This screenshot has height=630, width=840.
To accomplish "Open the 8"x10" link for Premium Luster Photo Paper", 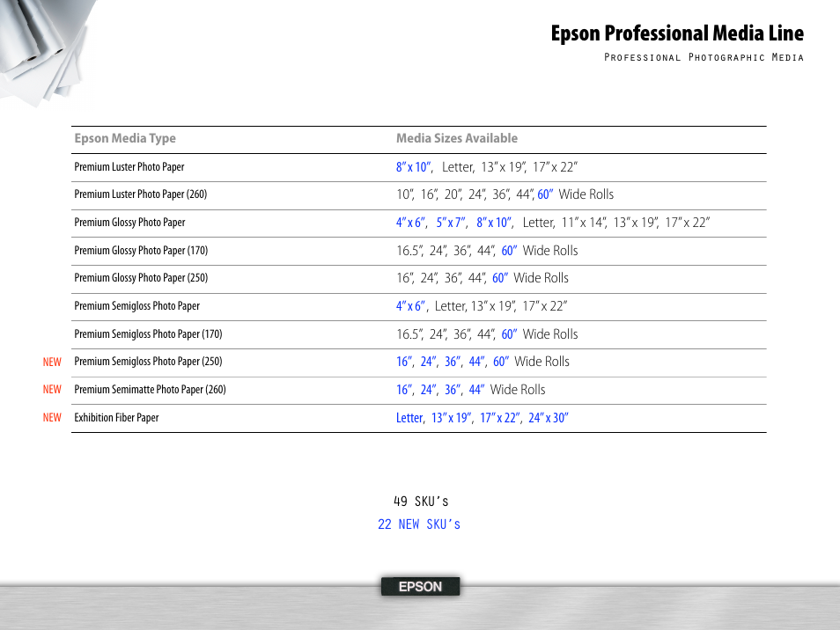I will pyautogui.click(x=415, y=166).
